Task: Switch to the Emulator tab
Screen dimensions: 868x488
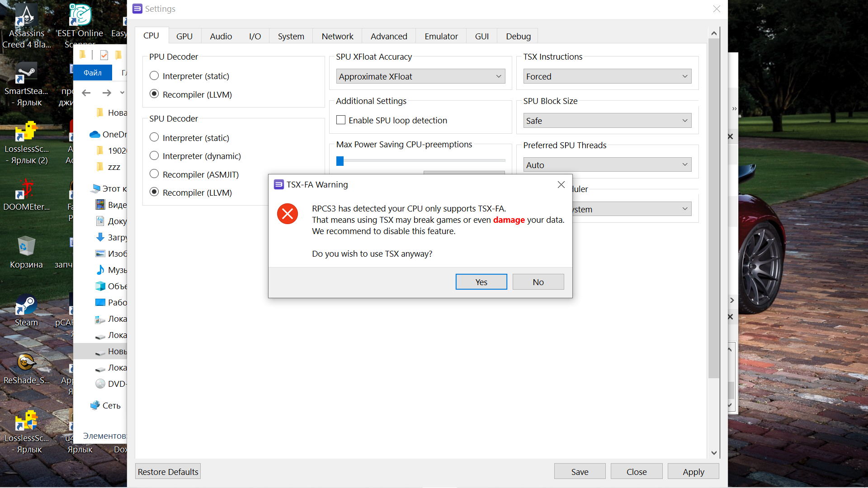Action: [441, 36]
